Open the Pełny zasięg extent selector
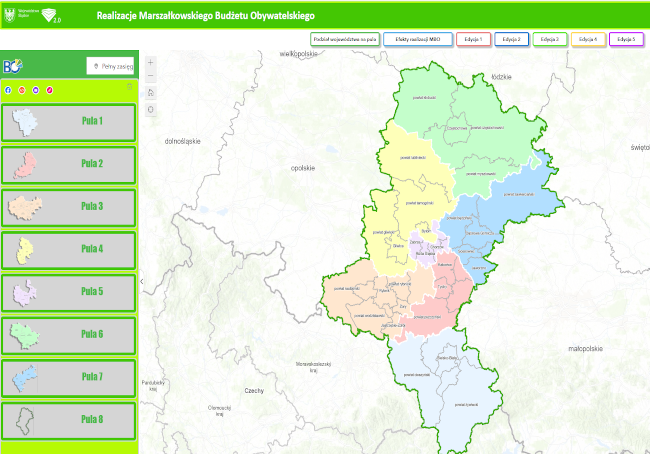This screenshot has width=650, height=454. coord(110,66)
